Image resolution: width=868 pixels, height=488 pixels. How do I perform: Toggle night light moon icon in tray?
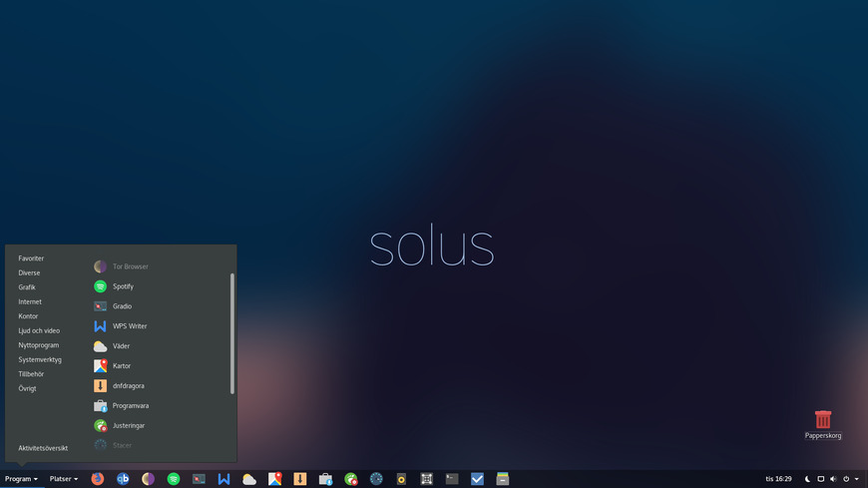coord(807,479)
